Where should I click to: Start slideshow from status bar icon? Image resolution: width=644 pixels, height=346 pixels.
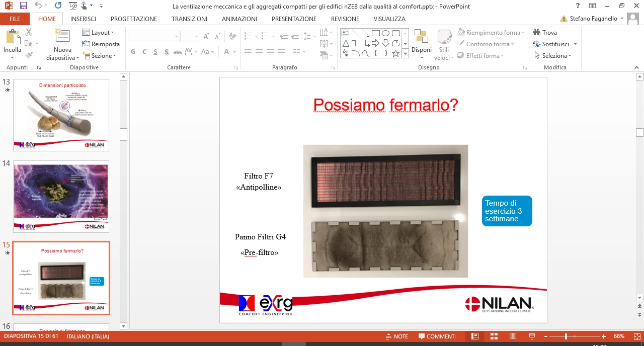coord(531,336)
